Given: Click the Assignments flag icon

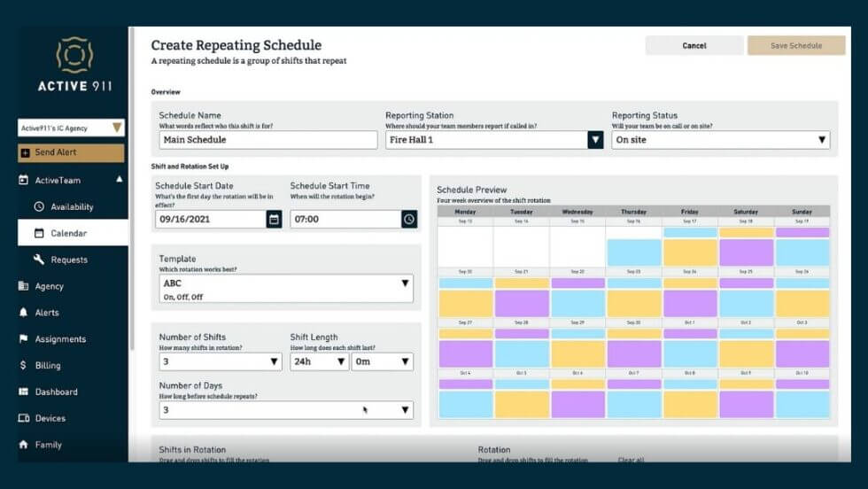Looking at the screenshot, I should coord(24,339).
